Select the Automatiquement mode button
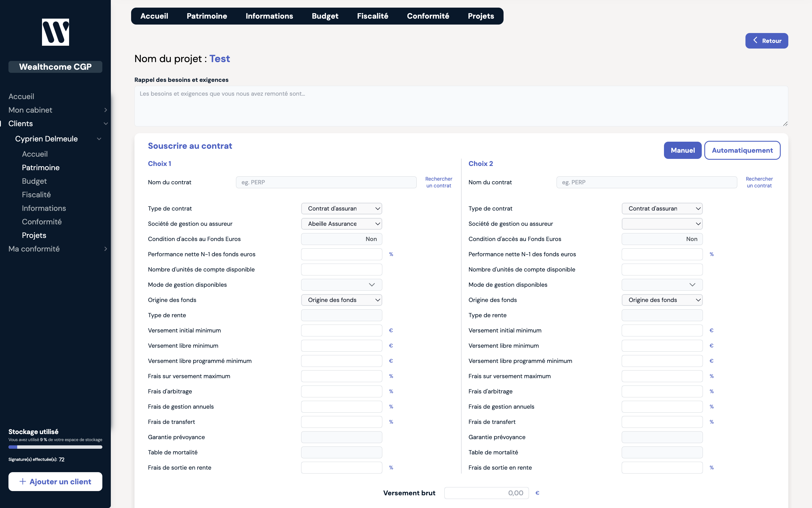 [742, 150]
